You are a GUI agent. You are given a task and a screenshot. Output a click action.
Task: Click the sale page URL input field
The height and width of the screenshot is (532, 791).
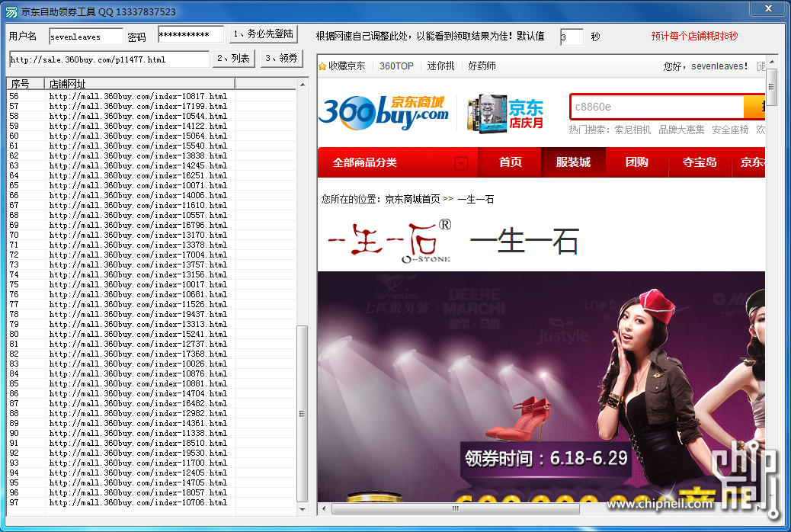(x=109, y=59)
